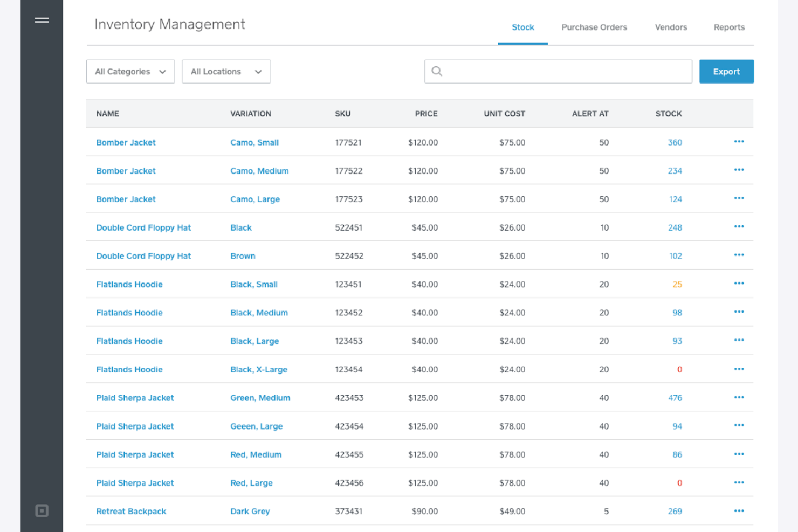
Task: Open the Flatlands Hoodie item
Action: [x=129, y=284]
